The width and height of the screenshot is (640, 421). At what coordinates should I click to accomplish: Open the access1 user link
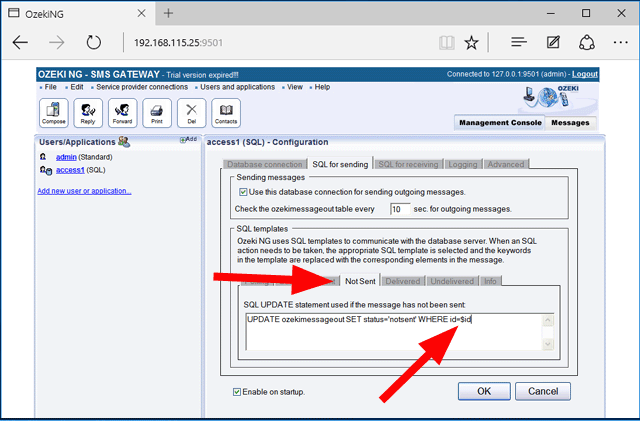[70, 170]
